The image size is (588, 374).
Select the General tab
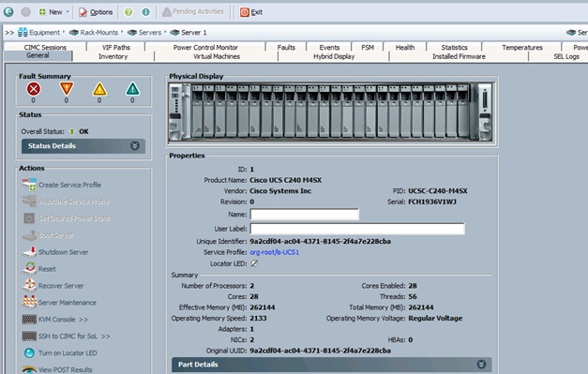click(38, 56)
